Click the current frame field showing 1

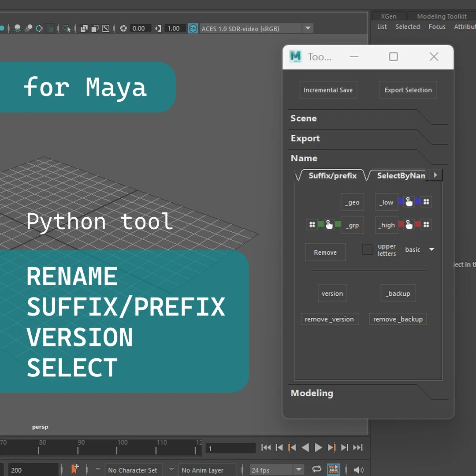231,447
